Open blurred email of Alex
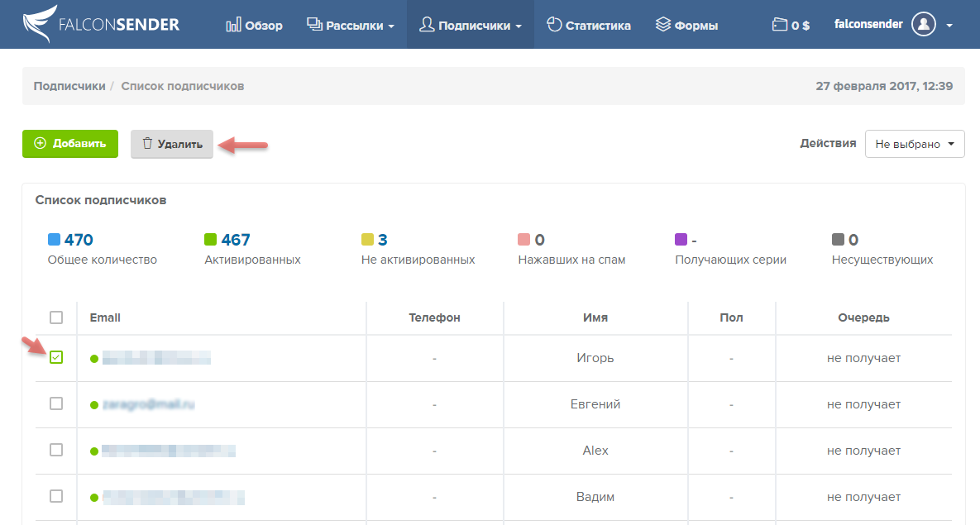980x525 pixels. pos(169,451)
